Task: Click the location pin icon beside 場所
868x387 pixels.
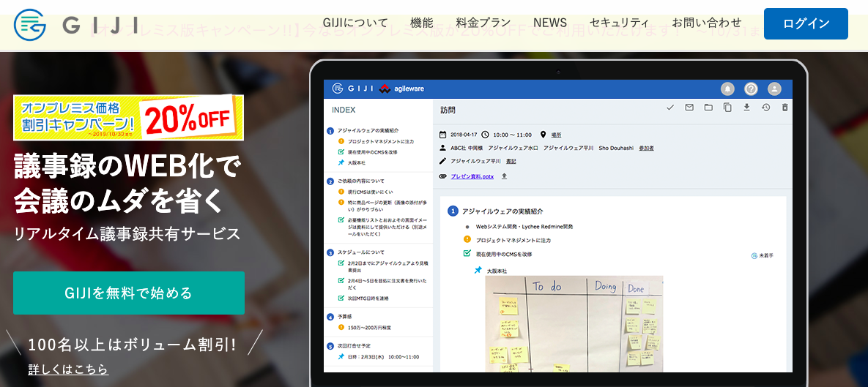Action: (x=543, y=135)
